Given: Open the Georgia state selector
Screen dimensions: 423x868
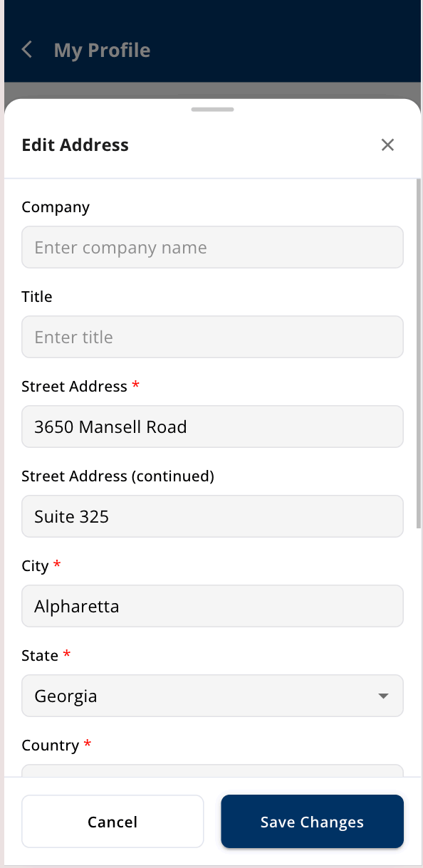Looking at the screenshot, I should pos(212,696).
